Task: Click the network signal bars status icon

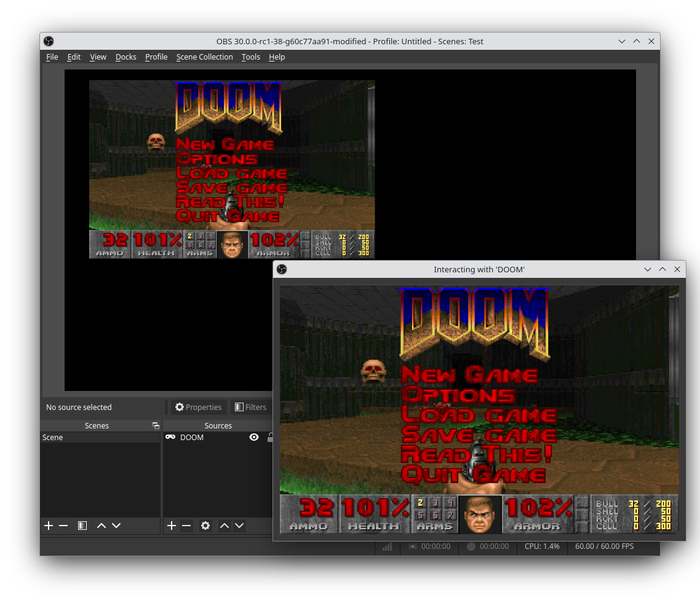Action: click(x=387, y=546)
